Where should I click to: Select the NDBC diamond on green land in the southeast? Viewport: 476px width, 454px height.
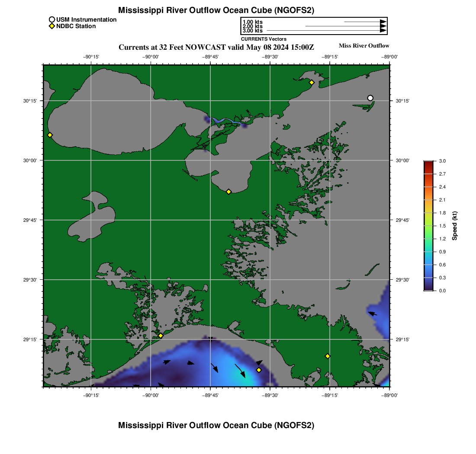328,356
